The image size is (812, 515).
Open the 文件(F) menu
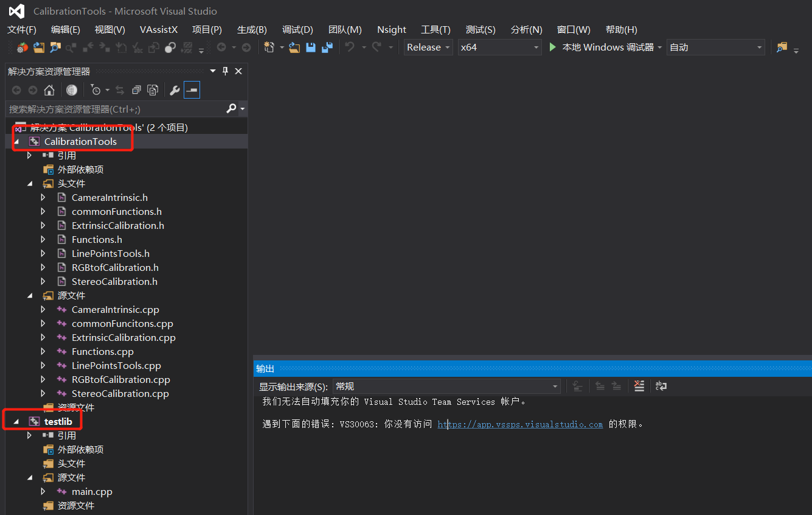22,29
